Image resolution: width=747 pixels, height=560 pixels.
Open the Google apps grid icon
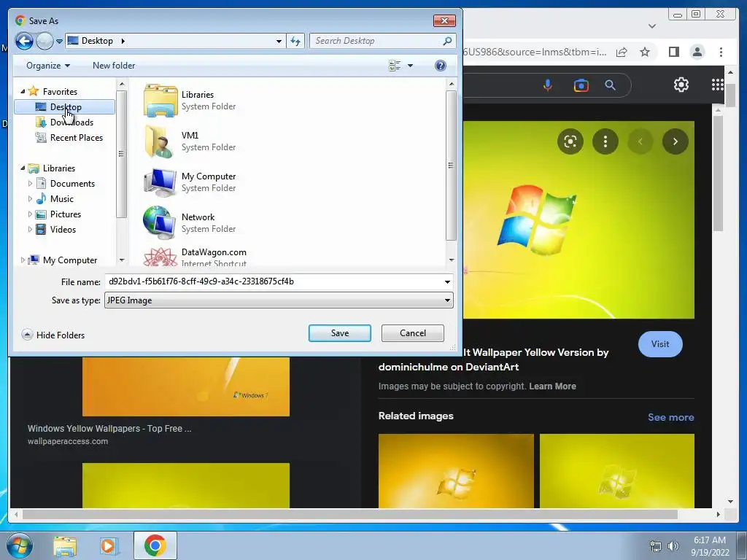tap(718, 85)
